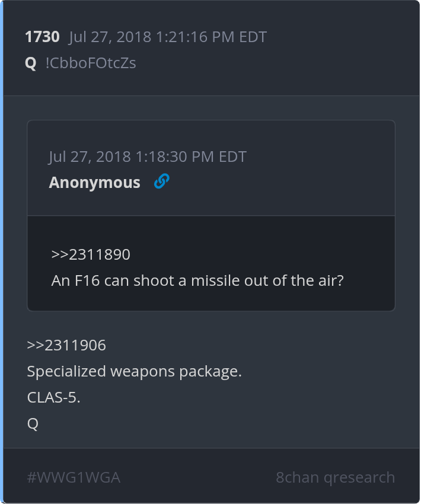This screenshot has height=504, width=421.
Task: Select the Q author name in header
Action: pos(31,63)
